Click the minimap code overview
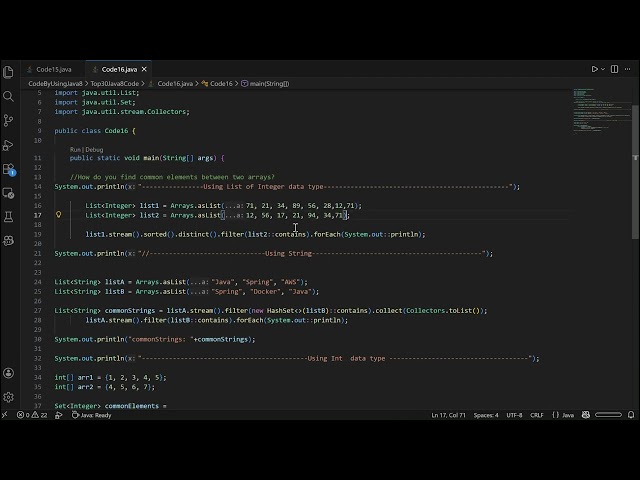Image resolution: width=640 pixels, height=480 pixels. pyautogui.click(x=600, y=110)
